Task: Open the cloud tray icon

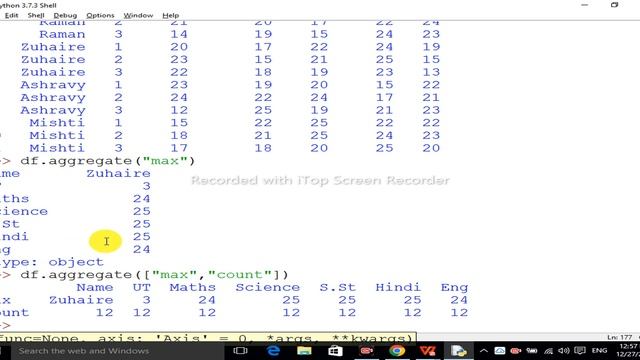Action: (x=500, y=351)
